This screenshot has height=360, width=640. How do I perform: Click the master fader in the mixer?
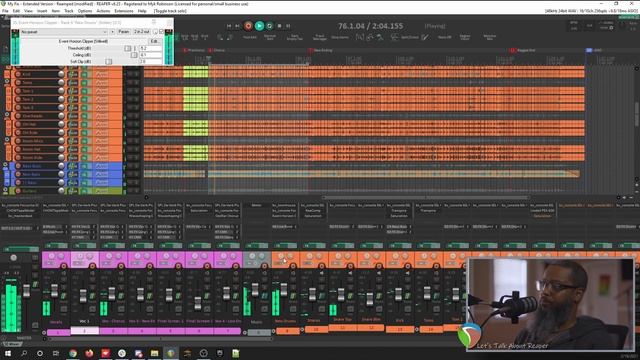[x=27, y=291]
